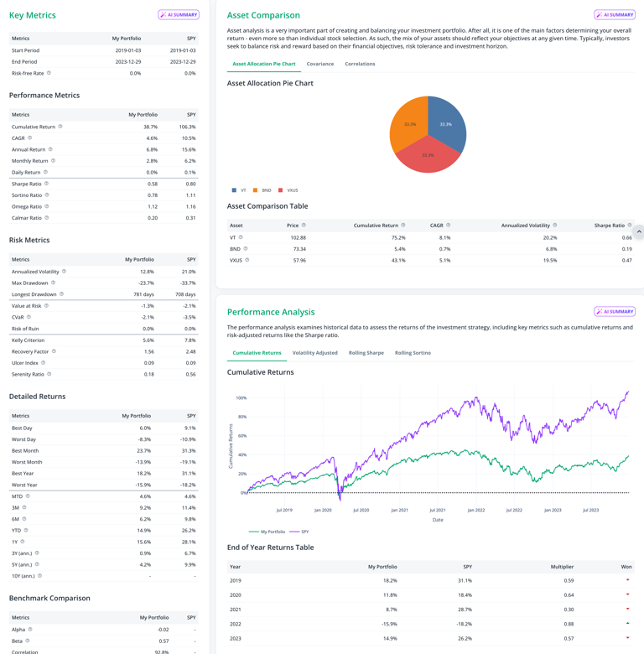
Task: Click AI Summary button in Key Metrics
Action: (179, 14)
